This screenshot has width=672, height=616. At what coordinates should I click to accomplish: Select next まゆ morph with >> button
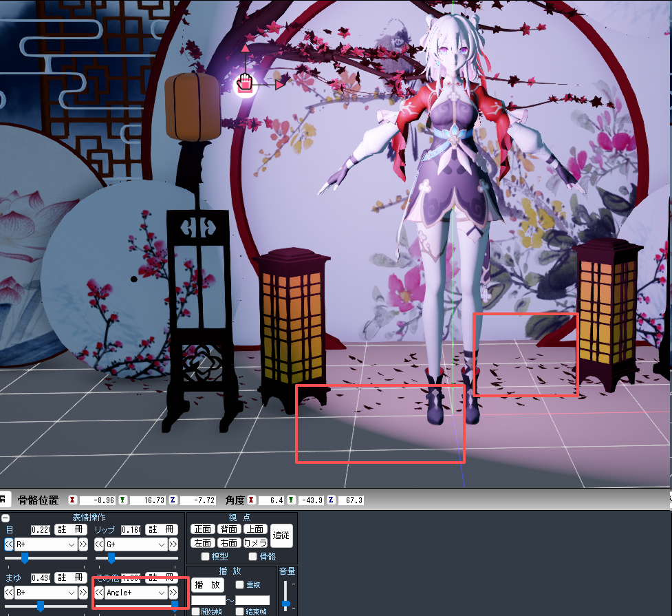[x=83, y=593]
